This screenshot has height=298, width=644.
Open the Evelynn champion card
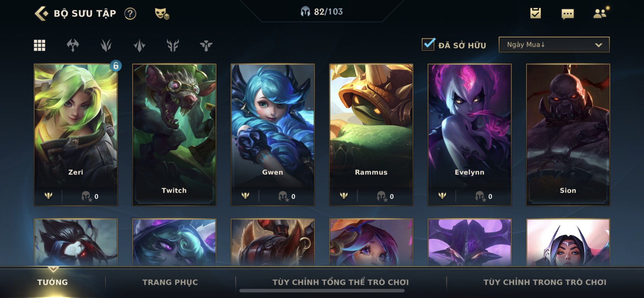470,135
